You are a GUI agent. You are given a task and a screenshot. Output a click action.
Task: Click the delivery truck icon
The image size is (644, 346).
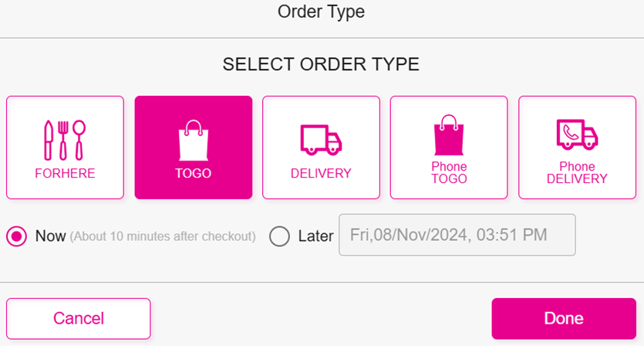click(321, 140)
